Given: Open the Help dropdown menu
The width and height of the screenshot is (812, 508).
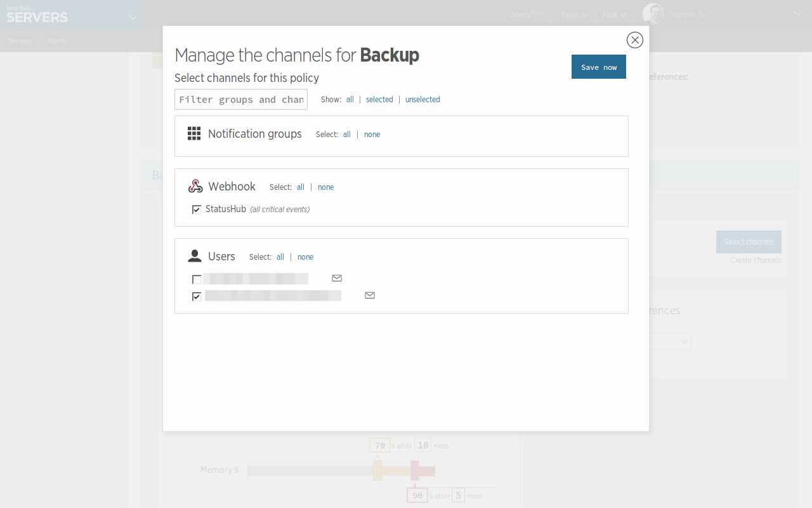Looking at the screenshot, I should pyautogui.click(x=615, y=14).
